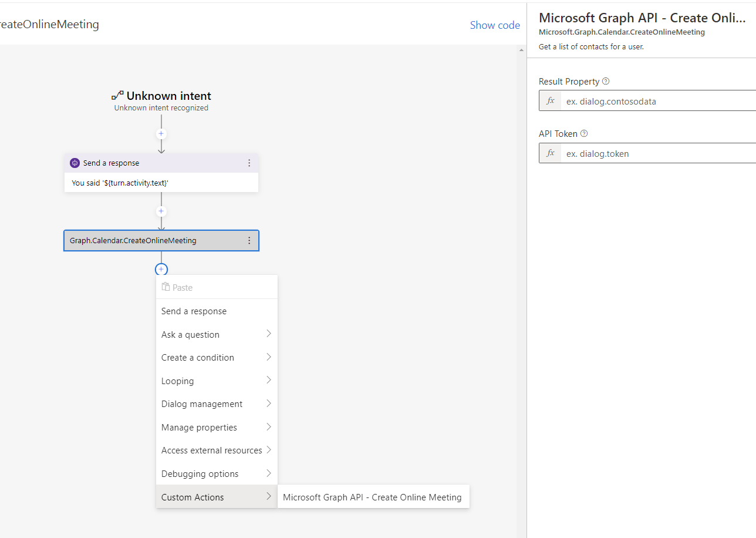
Task: Click Microsoft.Graph.Calendar.CreateOnlineMeeting subtitle text
Action: (622, 32)
